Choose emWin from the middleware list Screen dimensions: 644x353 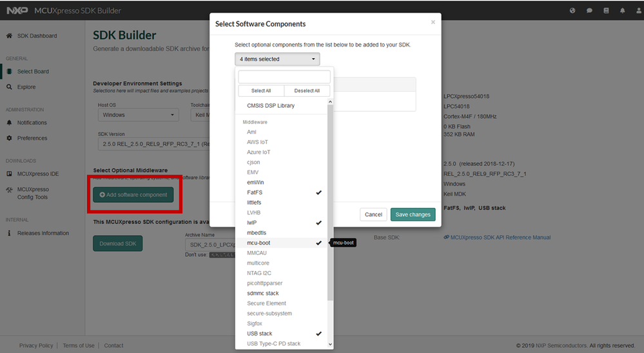pyautogui.click(x=256, y=183)
